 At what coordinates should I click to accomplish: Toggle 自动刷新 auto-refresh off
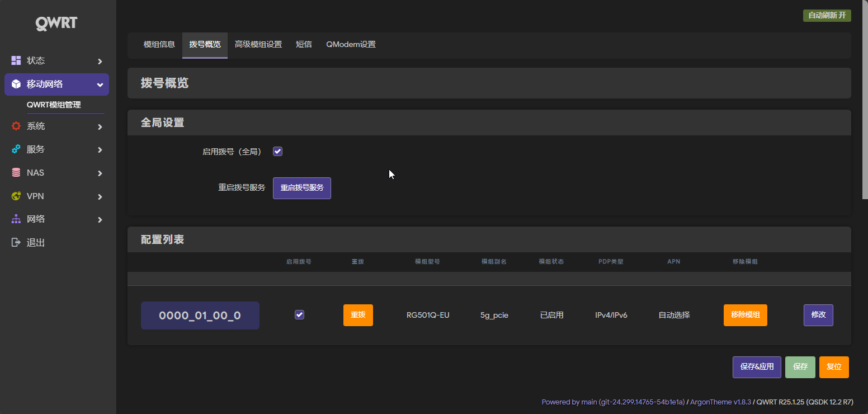pyautogui.click(x=827, y=15)
